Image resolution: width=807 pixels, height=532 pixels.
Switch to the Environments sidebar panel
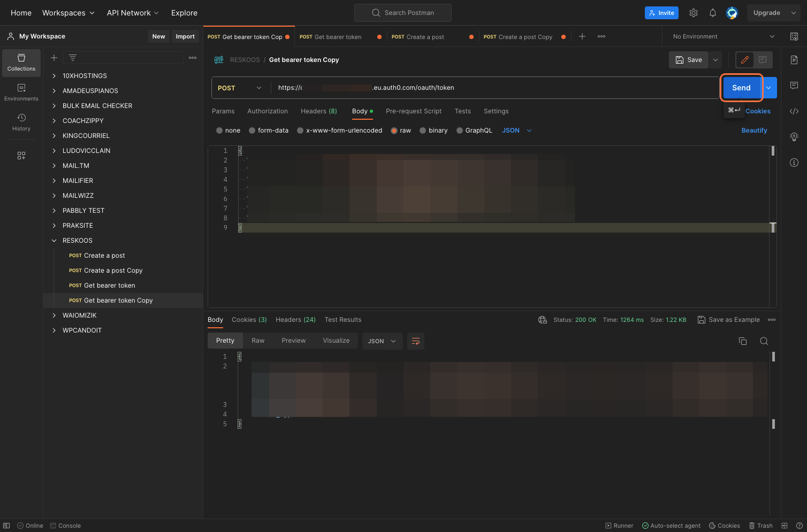click(21, 92)
